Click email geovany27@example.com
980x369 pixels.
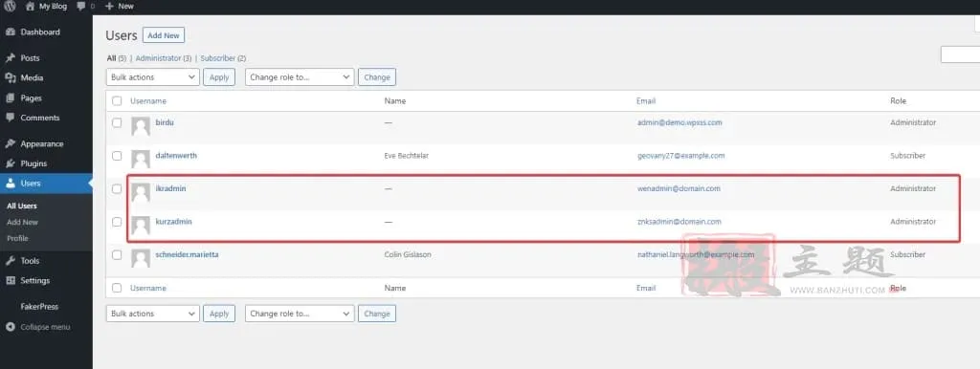680,156
